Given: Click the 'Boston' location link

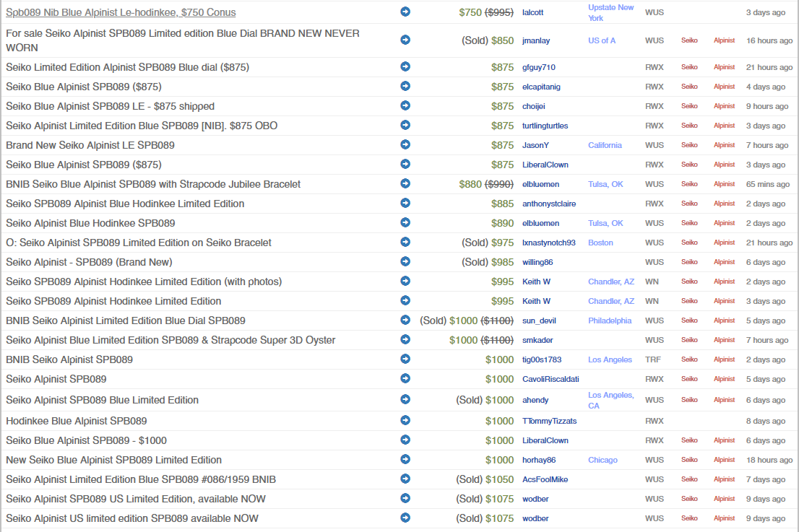Looking at the screenshot, I should click(x=600, y=243).
